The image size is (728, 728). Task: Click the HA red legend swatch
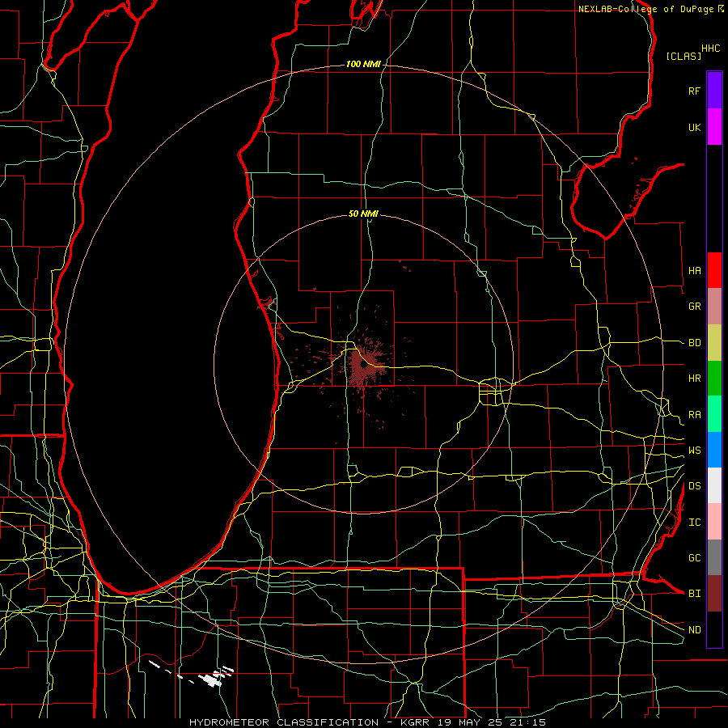click(714, 270)
